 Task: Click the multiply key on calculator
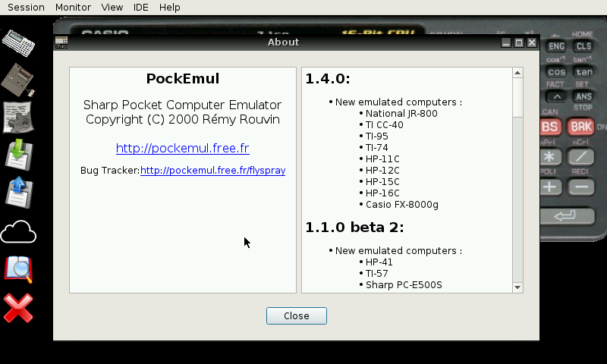point(549,157)
